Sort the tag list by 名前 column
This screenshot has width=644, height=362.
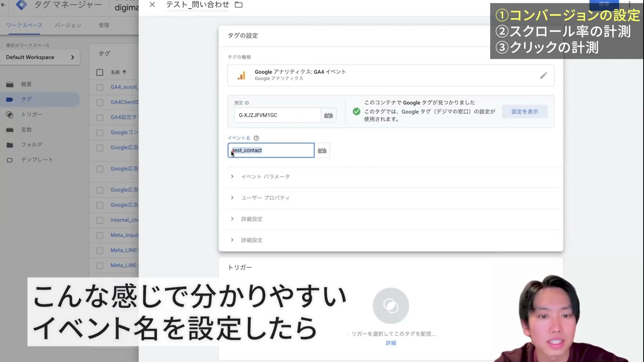pyautogui.click(x=118, y=72)
